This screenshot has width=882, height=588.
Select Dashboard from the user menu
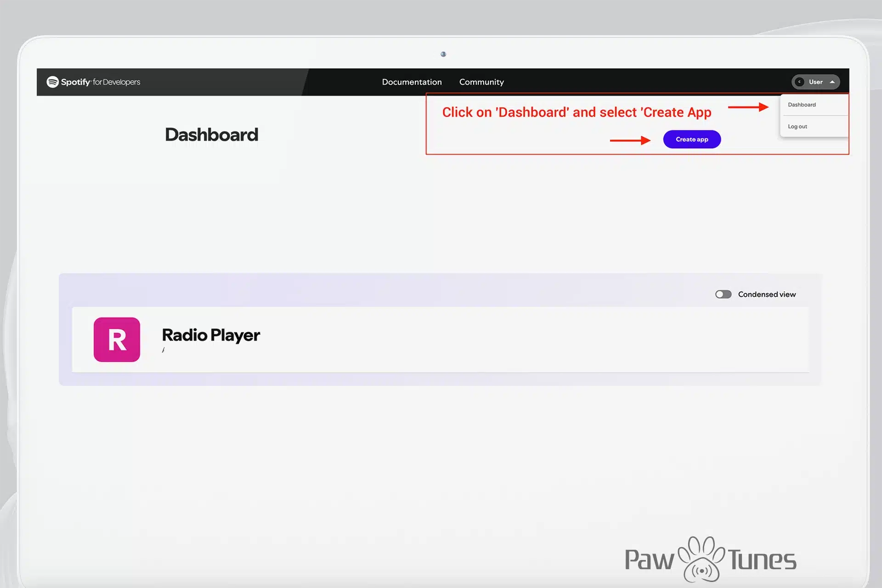(802, 105)
